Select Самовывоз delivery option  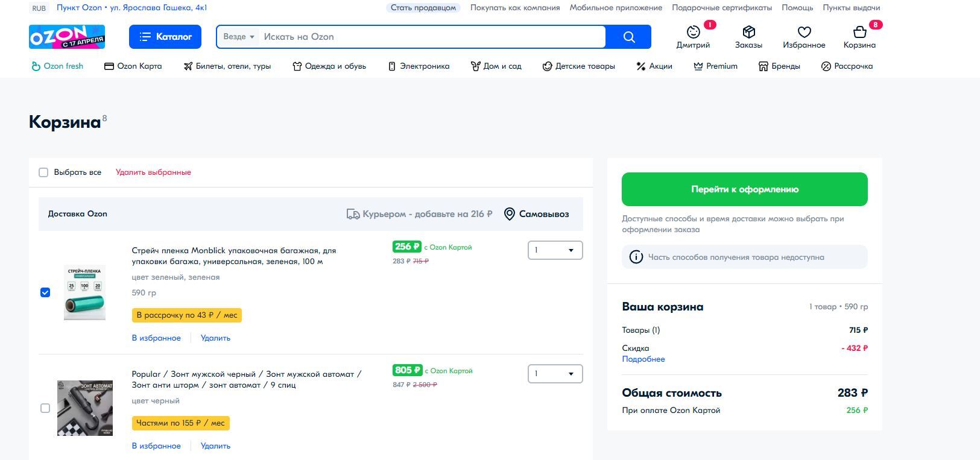pyautogui.click(x=536, y=214)
